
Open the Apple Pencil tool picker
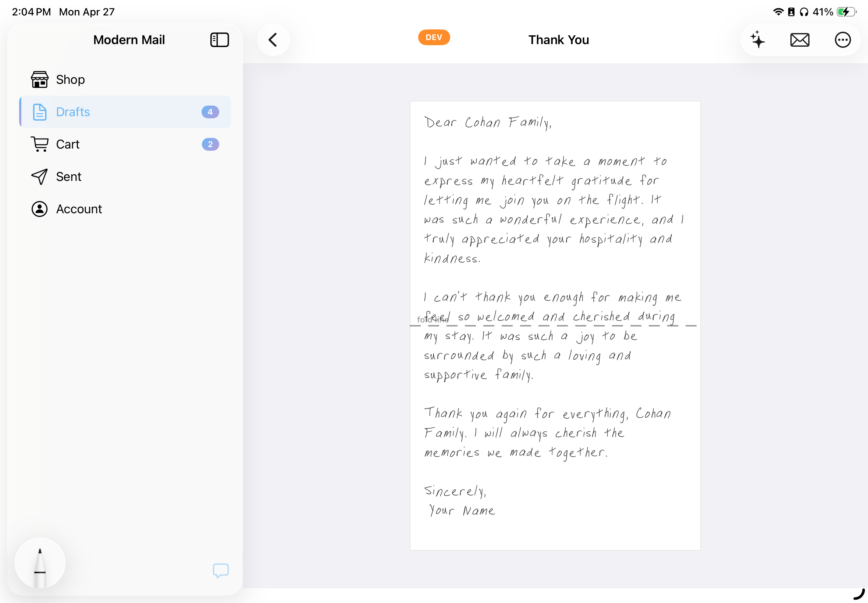click(x=40, y=563)
